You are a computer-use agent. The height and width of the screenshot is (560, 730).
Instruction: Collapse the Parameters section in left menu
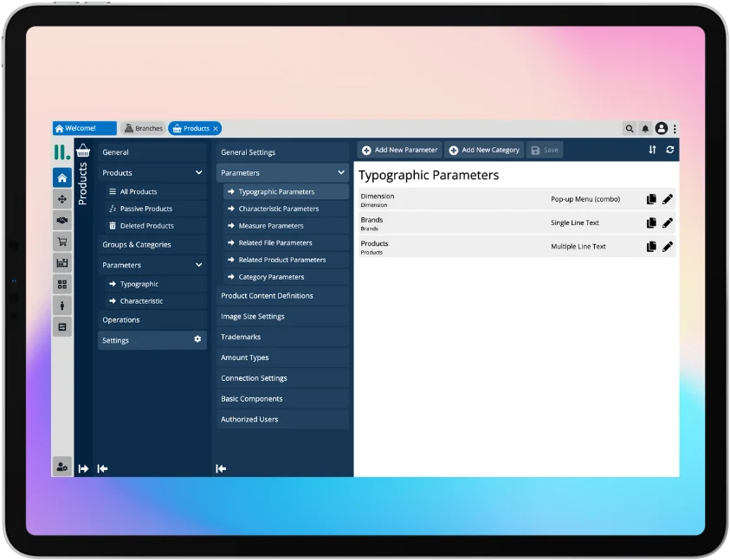click(x=200, y=265)
